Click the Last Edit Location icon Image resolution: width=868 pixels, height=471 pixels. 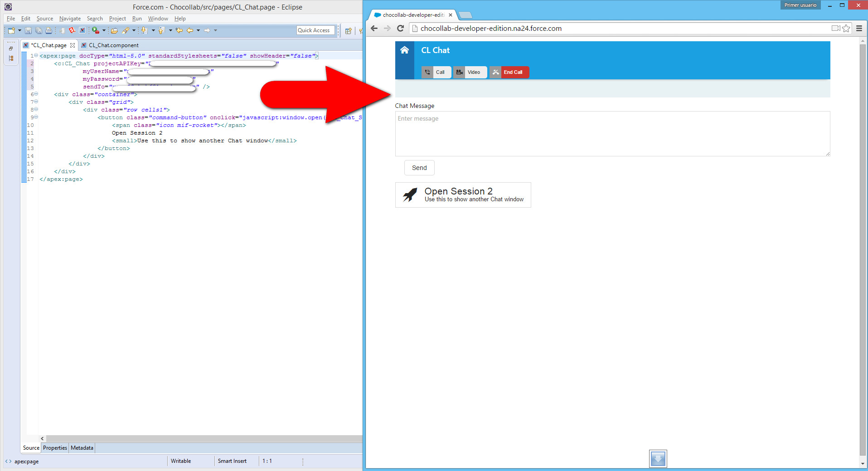point(179,30)
